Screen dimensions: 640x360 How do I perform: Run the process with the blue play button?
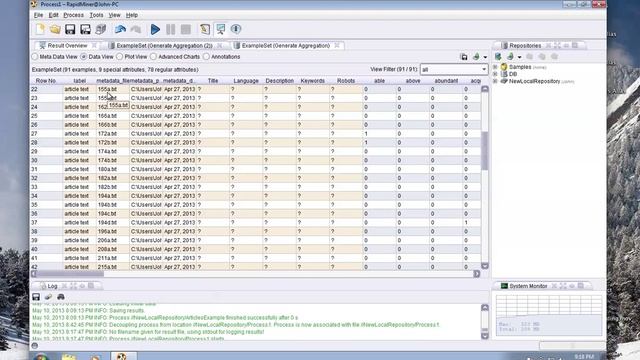[x=155, y=29]
